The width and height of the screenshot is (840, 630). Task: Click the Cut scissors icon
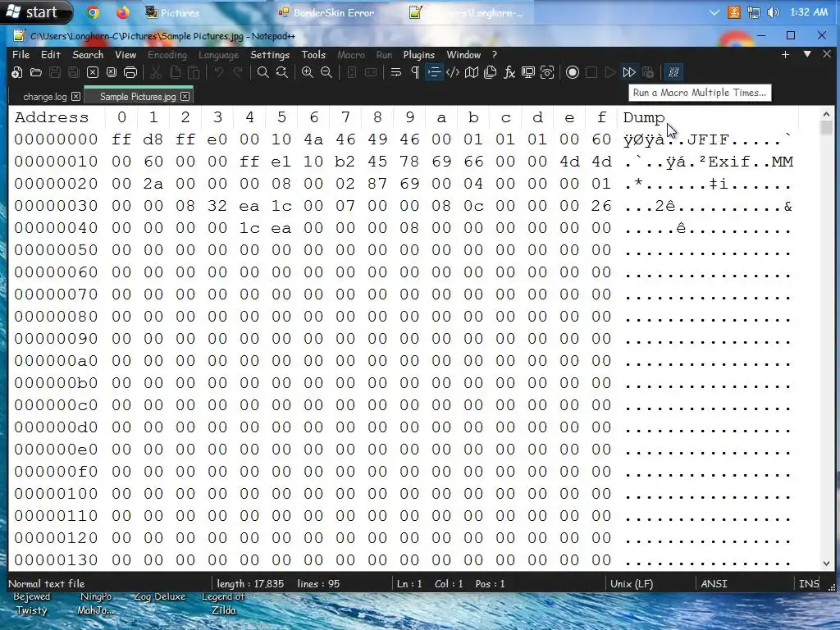coord(156,72)
